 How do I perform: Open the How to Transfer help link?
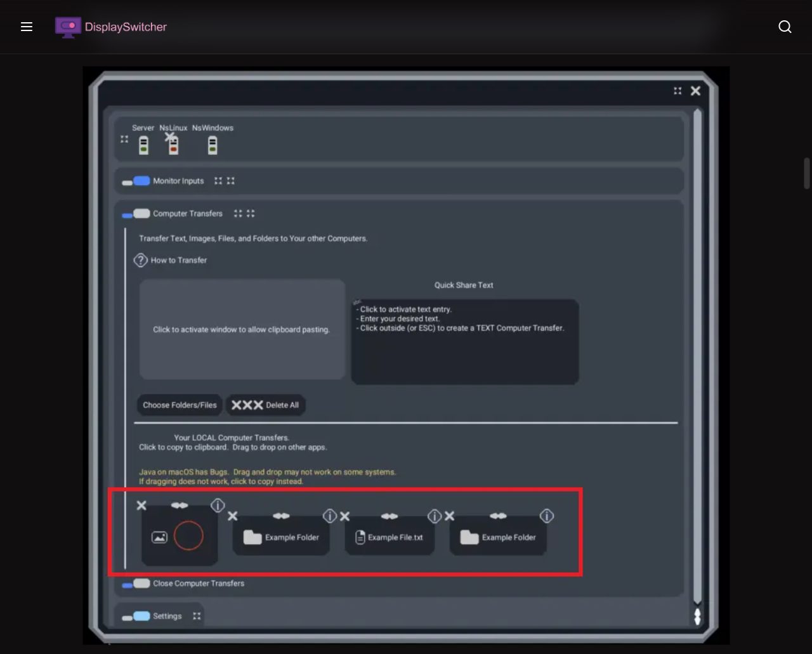[179, 260]
